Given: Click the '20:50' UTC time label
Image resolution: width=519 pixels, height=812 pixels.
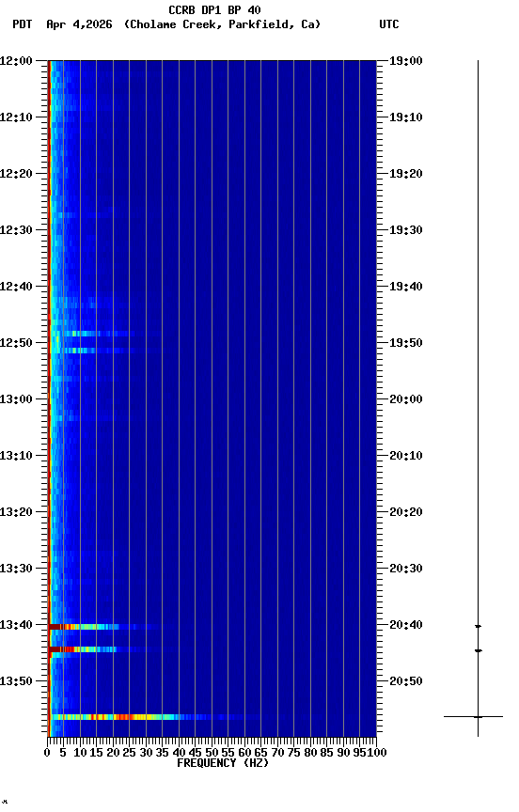Looking at the screenshot, I should coord(406,681).
